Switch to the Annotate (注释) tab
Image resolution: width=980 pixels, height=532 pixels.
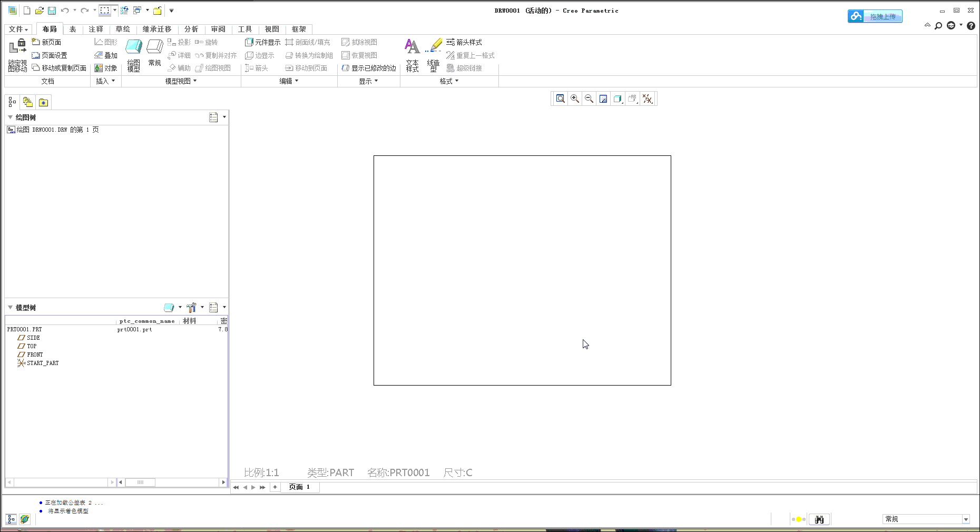click(96, 29)
